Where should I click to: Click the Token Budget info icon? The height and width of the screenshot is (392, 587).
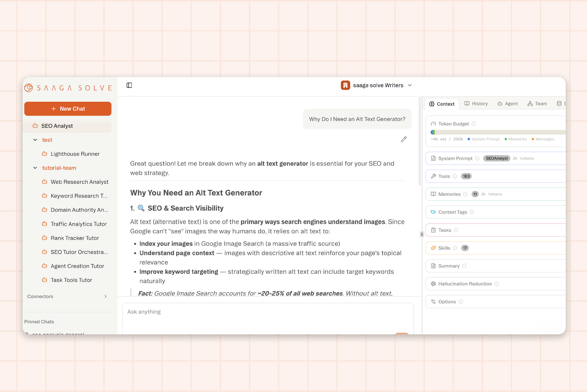coord(474,124)
